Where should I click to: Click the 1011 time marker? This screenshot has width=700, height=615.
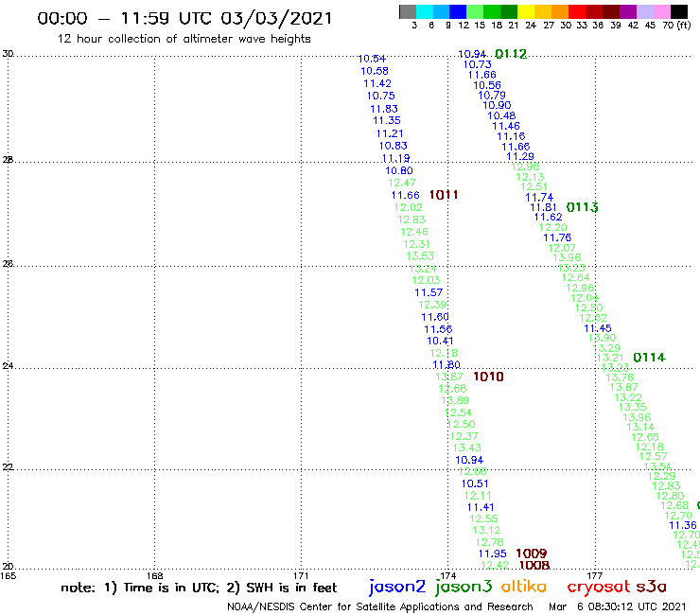pyautogui.click(x=444, y=195)
